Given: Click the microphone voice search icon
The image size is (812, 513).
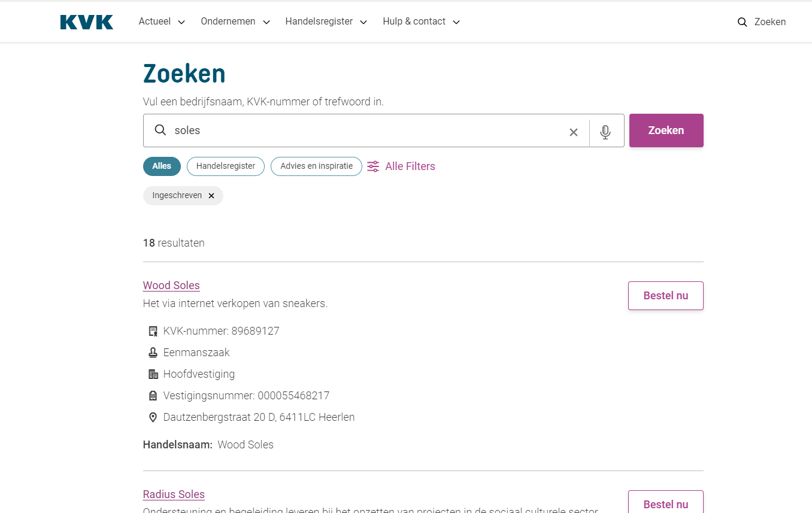Looking at the screenshot, I should tap(605, 132).
